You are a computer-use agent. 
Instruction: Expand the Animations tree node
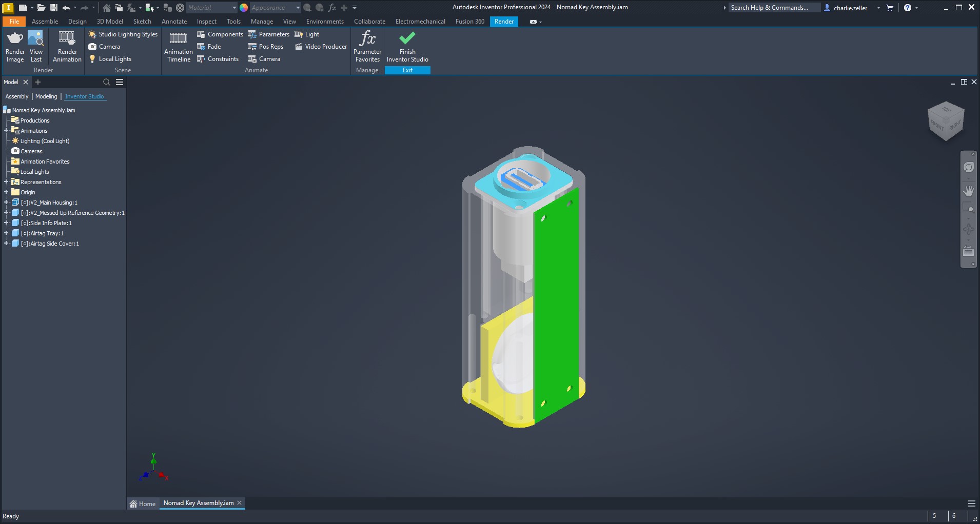click(6, 131)
